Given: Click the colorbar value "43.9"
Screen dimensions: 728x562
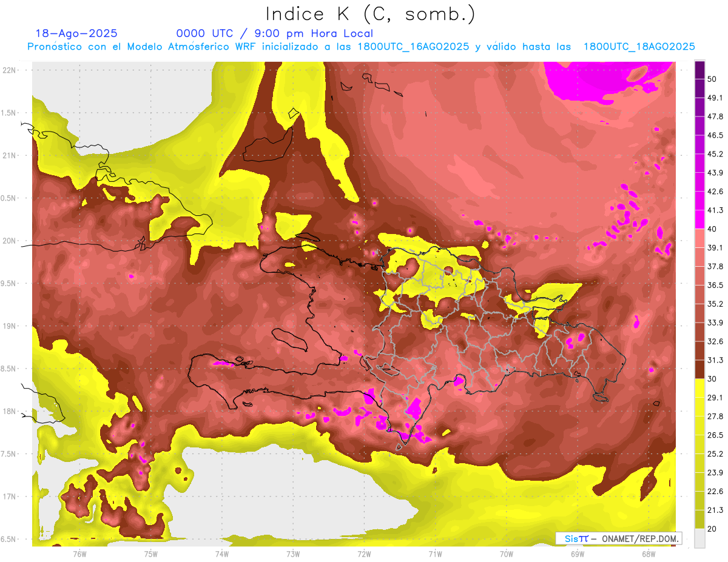Looking at the screenshot, I should [x=715, y=173].
